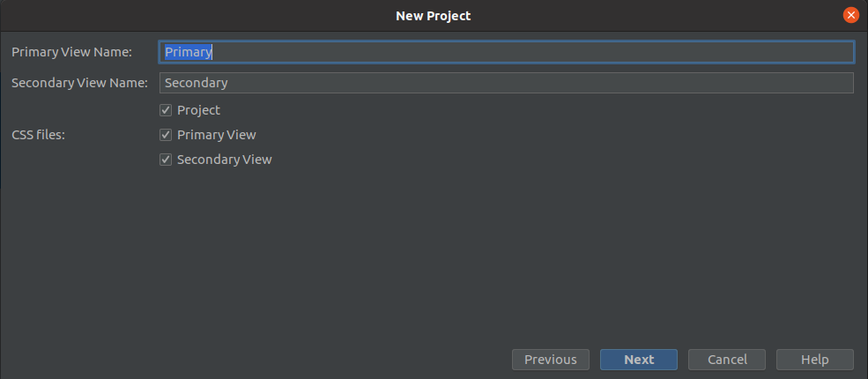
Task: Click the "Secondary View Name:" label
Action: coord(79,83)
